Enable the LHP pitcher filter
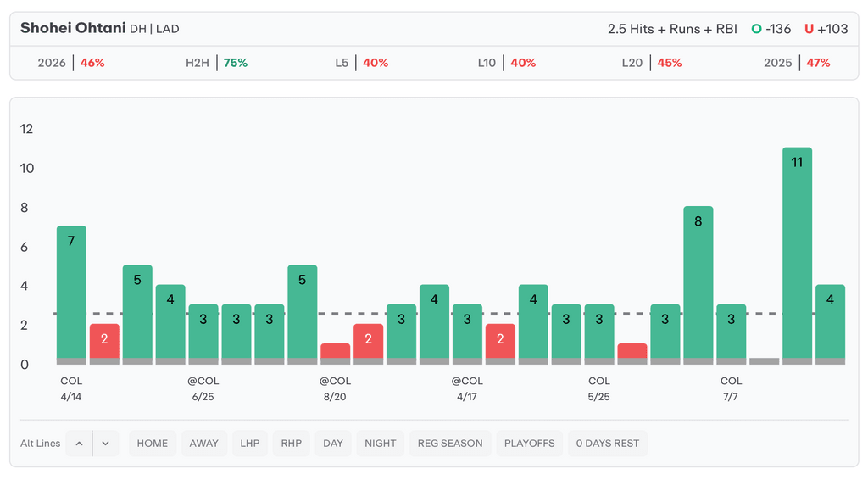Image resolution: width=868 pixels, height=480 pixels. 250,444
